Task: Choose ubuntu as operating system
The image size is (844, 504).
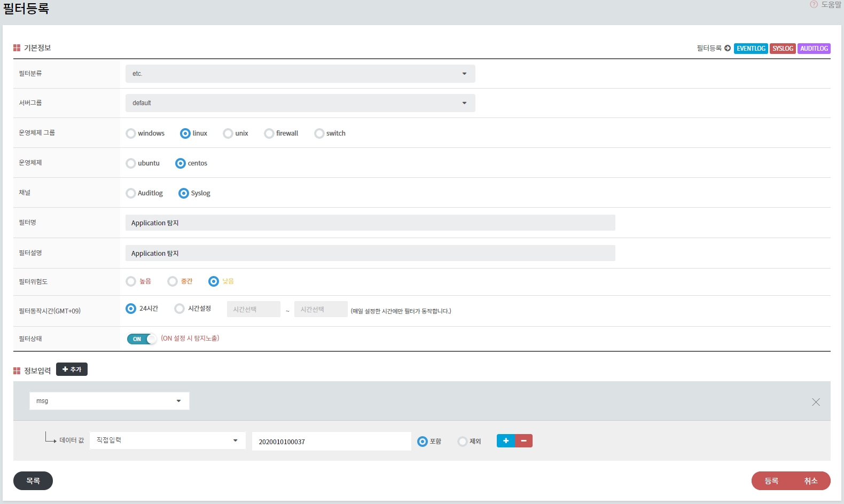Action: [131, 163]
